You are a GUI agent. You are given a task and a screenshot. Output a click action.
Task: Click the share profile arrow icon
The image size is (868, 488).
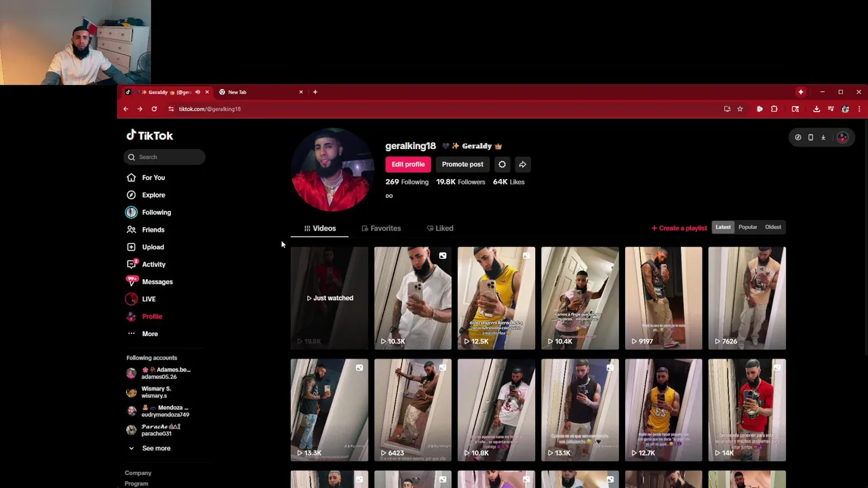point(522,164)
